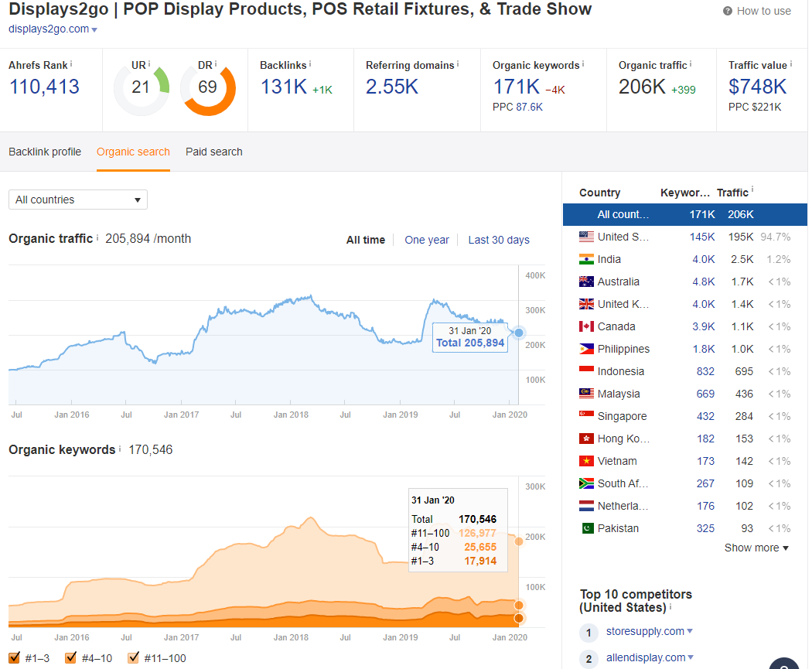Click the Malaysia flag icon
Screen dimensions: 812x669
click(x=586, y=394)
